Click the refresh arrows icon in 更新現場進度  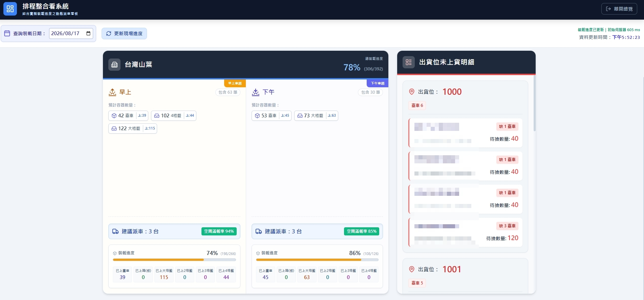pos(109,33)
